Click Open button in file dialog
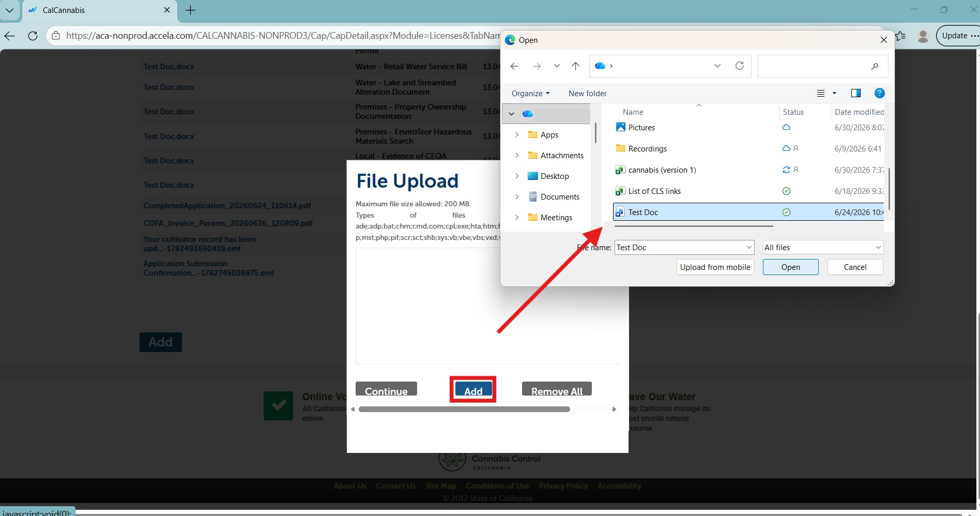 pyautogui.click(x=790, y=267)
